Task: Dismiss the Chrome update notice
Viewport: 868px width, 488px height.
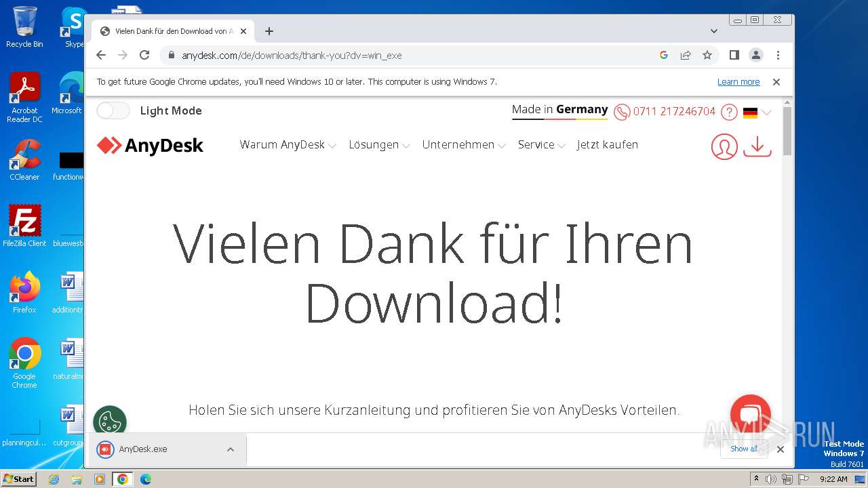Action: (x=776, y=82)
